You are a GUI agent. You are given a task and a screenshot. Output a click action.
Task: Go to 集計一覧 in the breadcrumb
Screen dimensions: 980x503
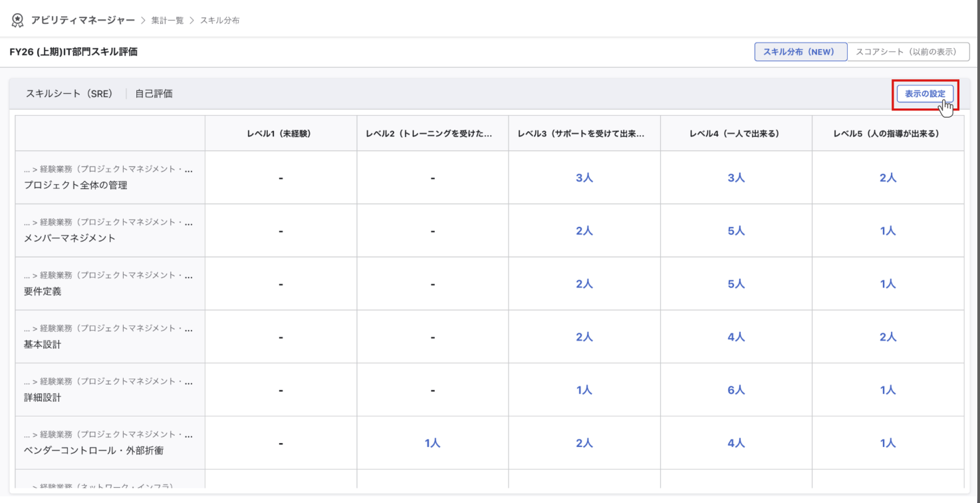[x=168, y=21]
